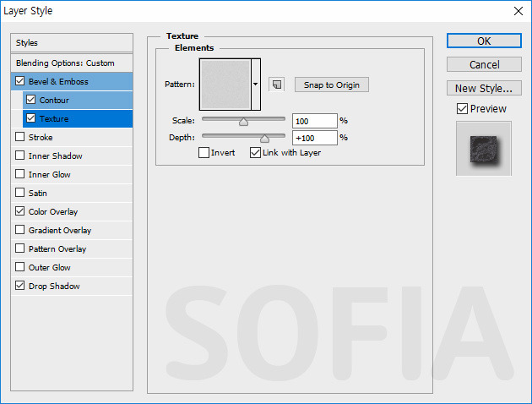Click the Scale percentage input field

pyautogui.click(x=314, y=121)
